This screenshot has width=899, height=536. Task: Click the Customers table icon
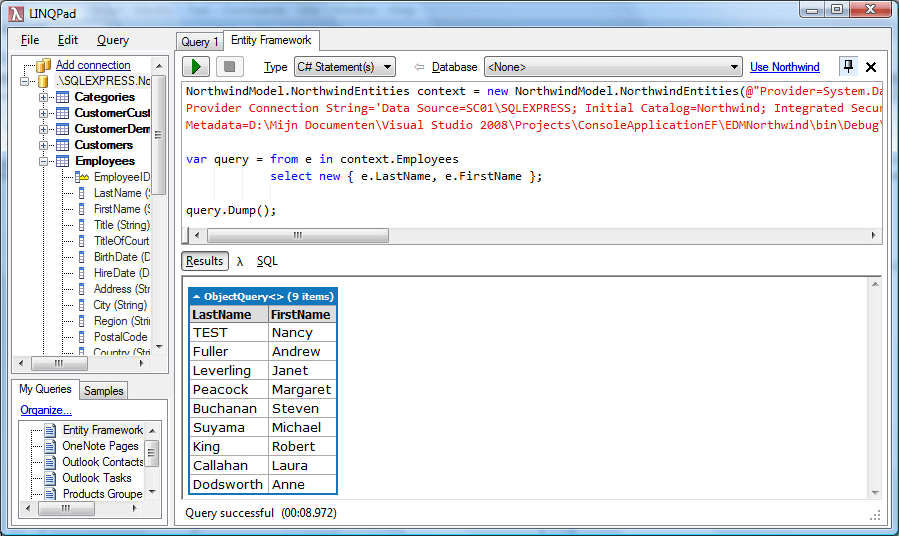(62, 145)
